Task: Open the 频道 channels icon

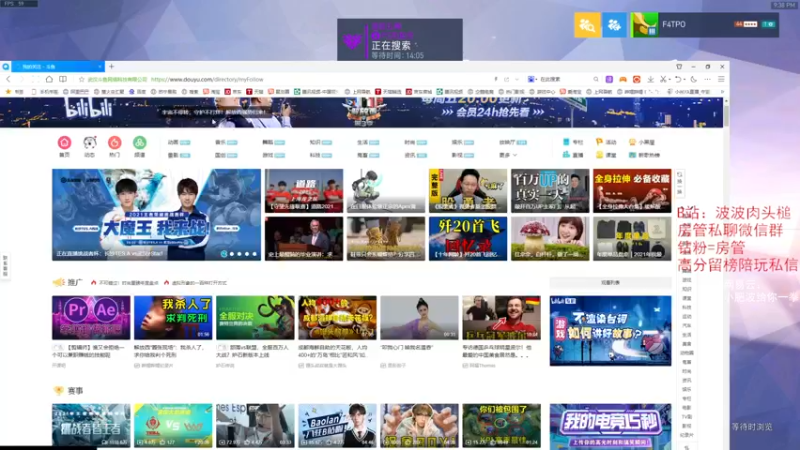Action: coord(139,142)
